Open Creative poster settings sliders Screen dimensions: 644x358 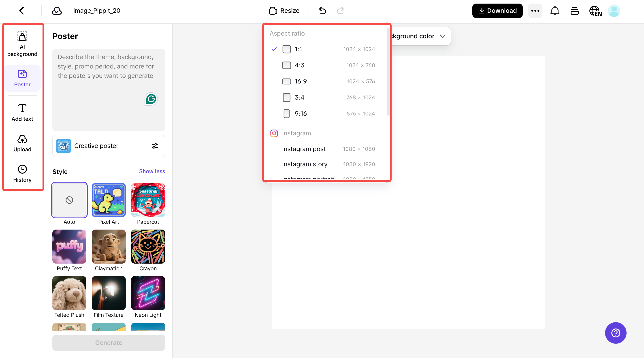pos(155,146)
